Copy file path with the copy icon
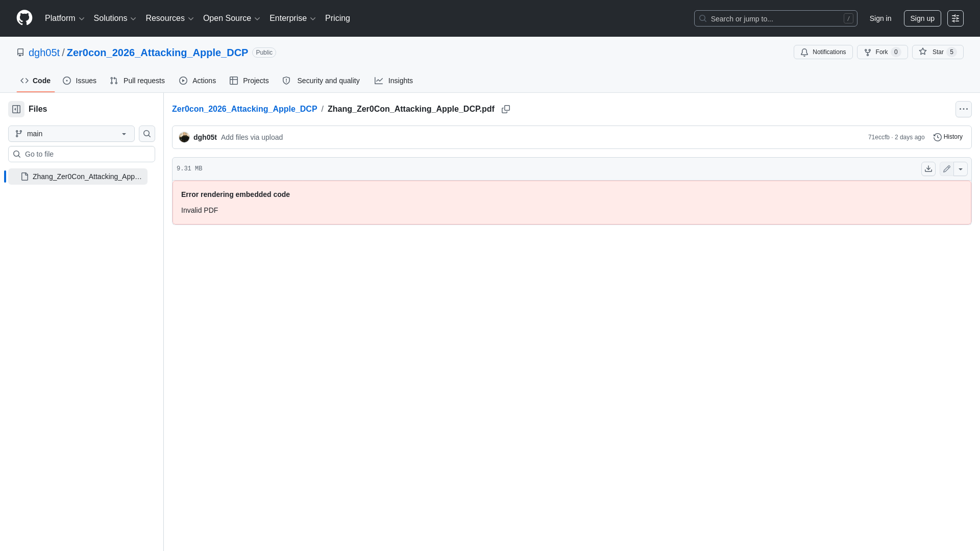Screen dimensions: 980x551 pyautogui.click(x=506, y=109)
